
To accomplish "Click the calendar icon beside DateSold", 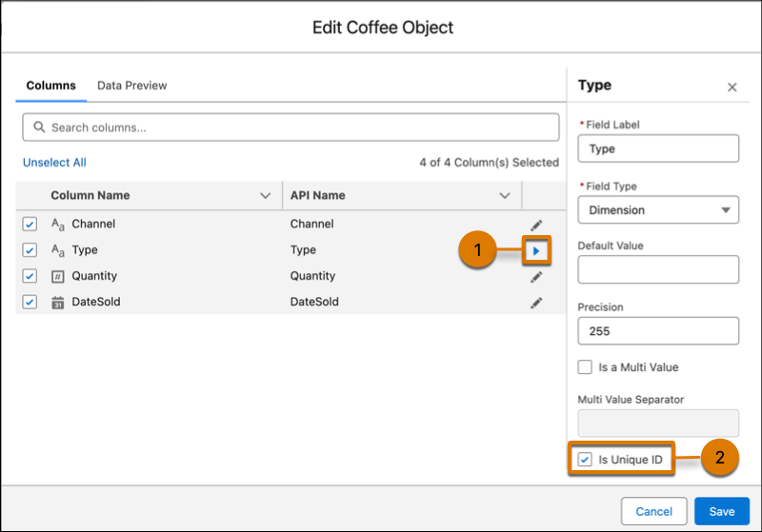I will [x=58, y=303].
